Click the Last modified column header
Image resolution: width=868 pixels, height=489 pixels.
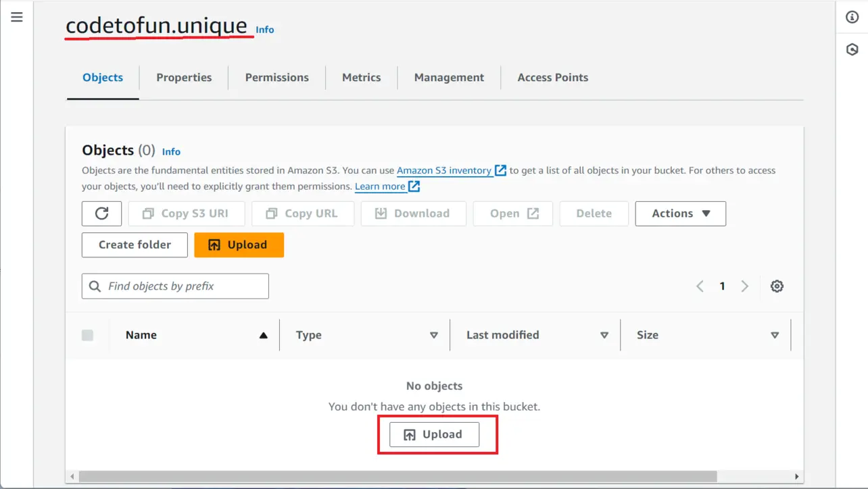click(503, 335)
